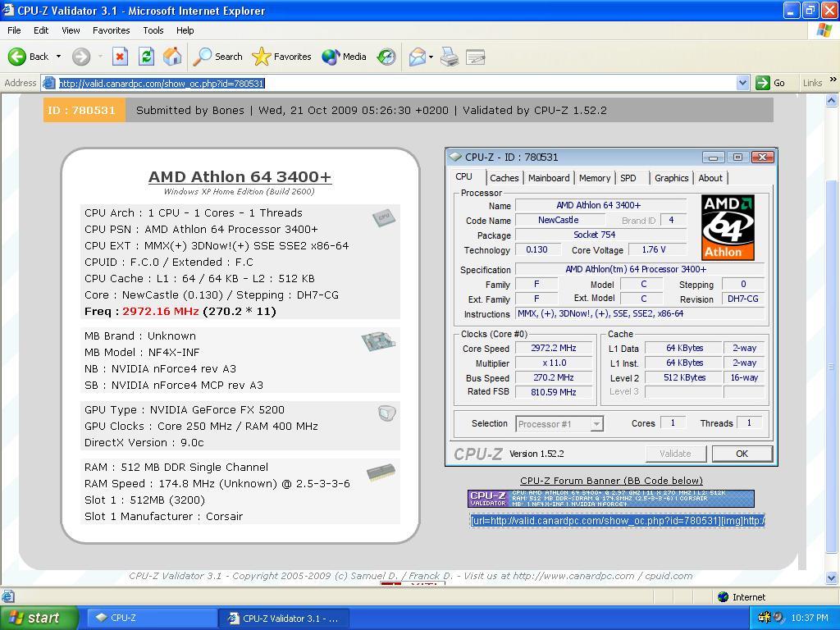Click the GPU icon beside GPU Type
The height and width of the screenshot is (630, 840).
[387, 413]
